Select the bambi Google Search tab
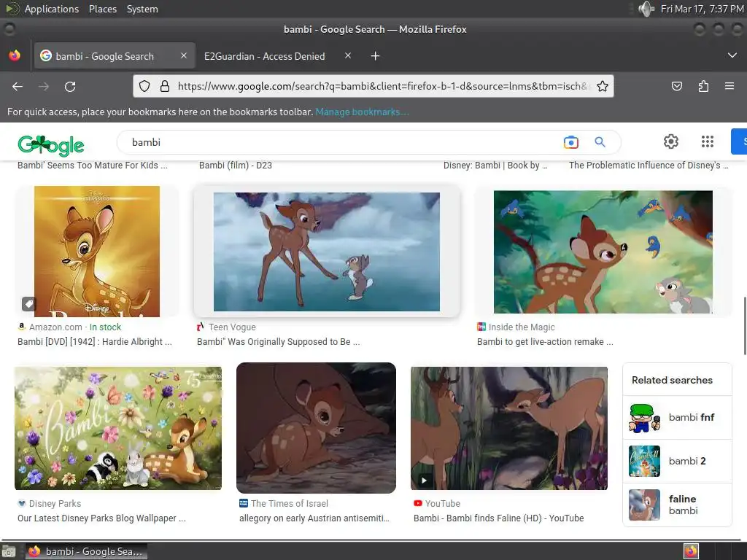Image resolution: width=747 pixels, height=560 pixels. 105,56
